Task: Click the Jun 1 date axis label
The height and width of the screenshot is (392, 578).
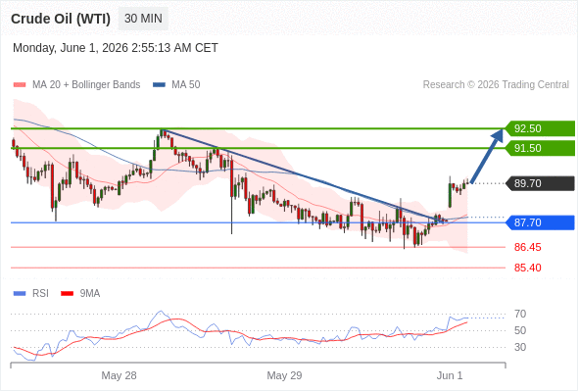Action: [450, 375]
